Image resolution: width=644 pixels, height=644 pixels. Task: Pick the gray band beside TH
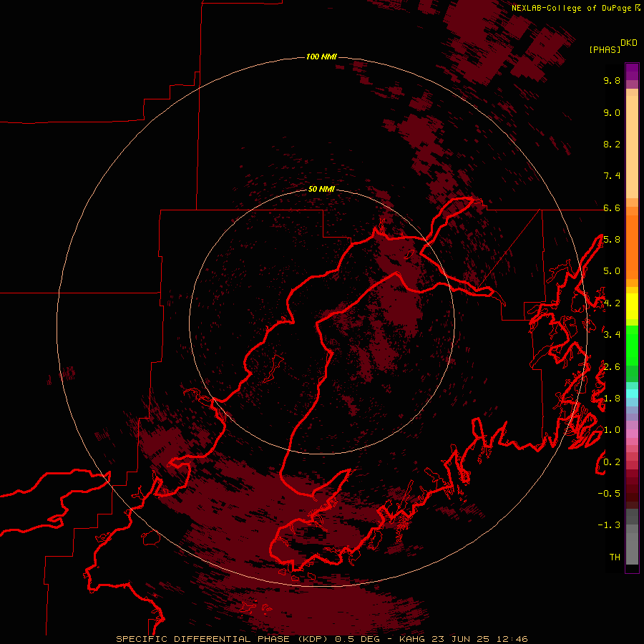click(x=632, y=550)
